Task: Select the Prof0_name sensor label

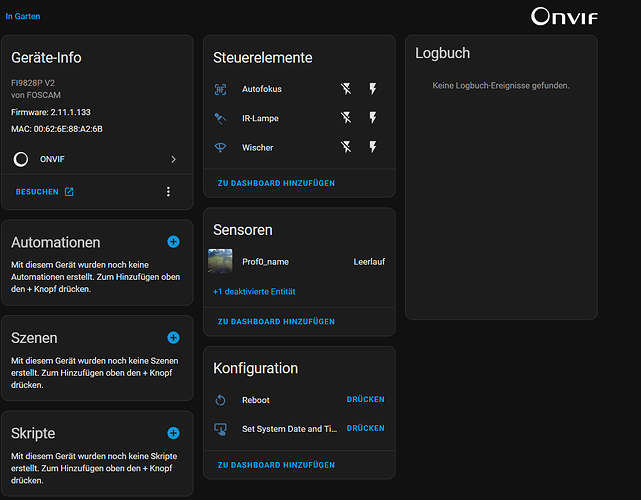Action: click(265, 261)
